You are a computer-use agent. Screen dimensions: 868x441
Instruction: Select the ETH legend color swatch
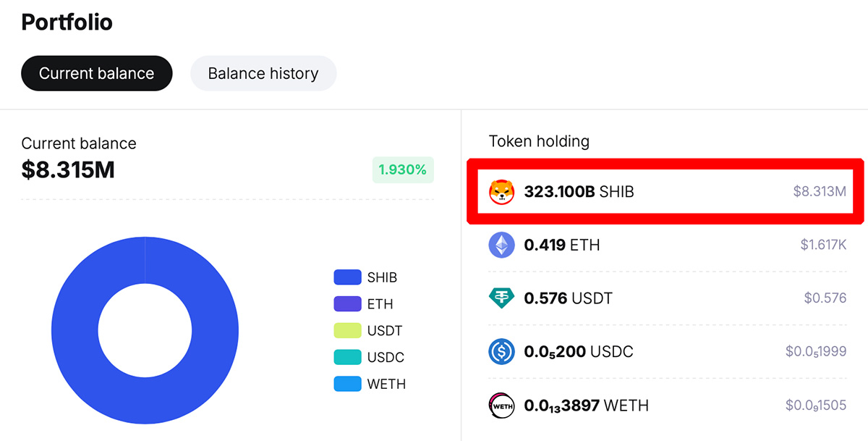(x=347, y=304)
